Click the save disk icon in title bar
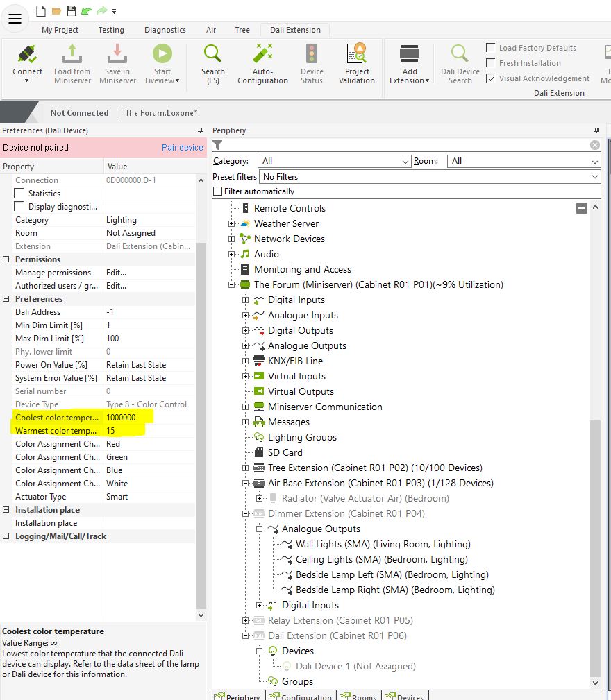This screenshot has height=700, width=611. [x=72, y=11]
